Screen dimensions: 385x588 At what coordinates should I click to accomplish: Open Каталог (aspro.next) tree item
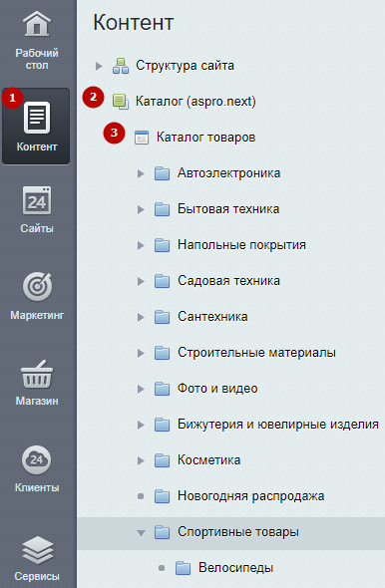[195, 102]
